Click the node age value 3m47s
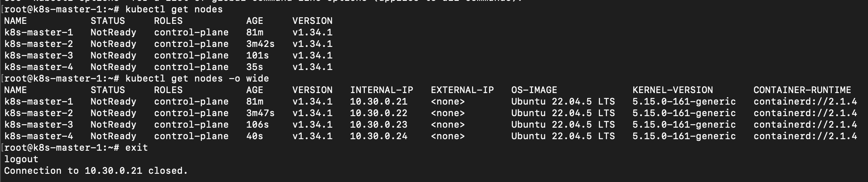868x182 pixels. click(x=260, y=113)
